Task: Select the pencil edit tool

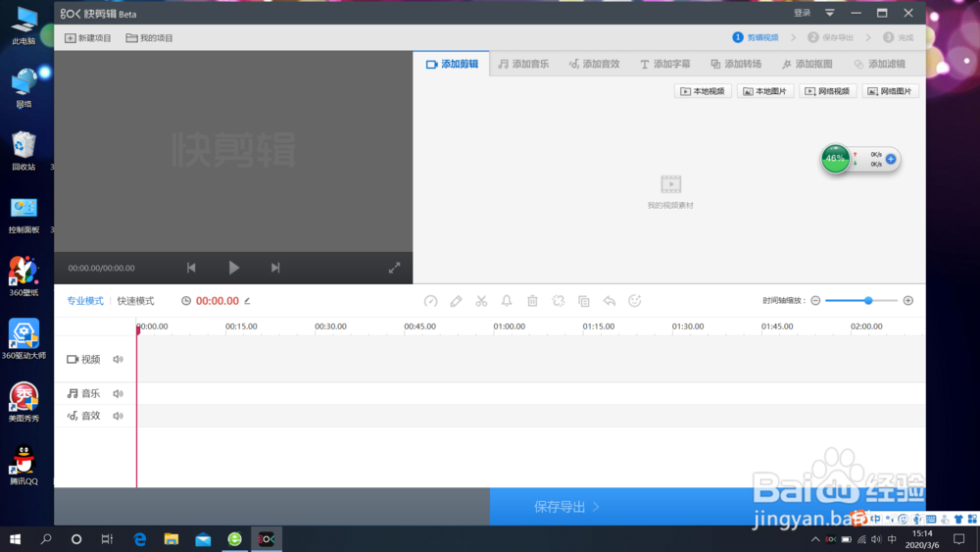Action: coord(457,301)
